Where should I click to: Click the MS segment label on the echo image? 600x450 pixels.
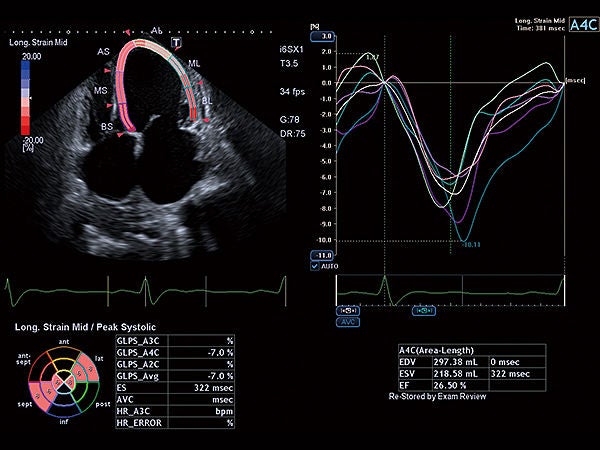click(x=101, y=90)
